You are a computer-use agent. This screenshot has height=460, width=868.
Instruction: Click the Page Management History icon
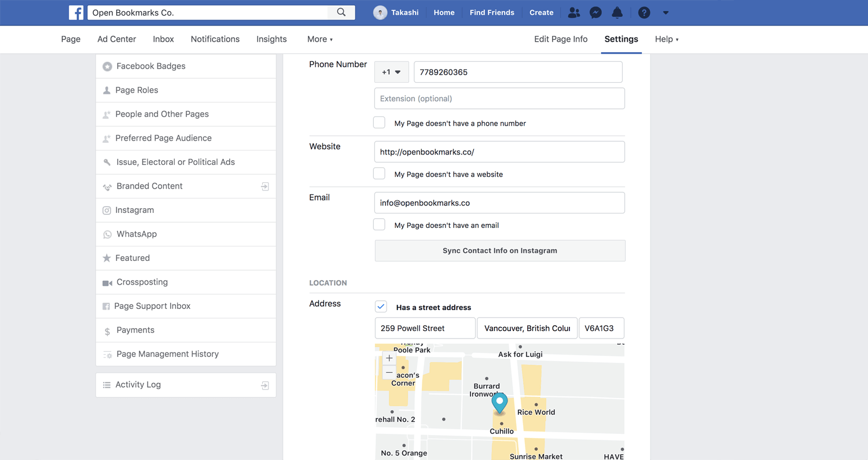point(107,355)
